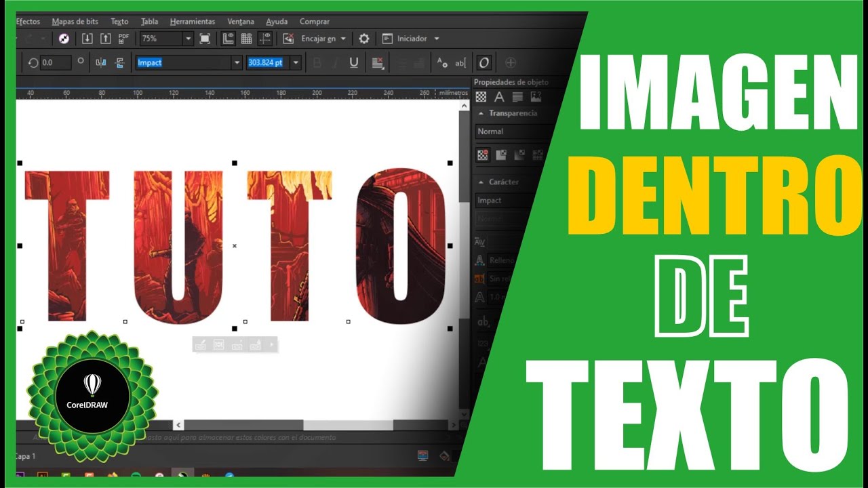Open the Ventana menu
The width and height of the screenshot is (868, 488).
tap(241, 22)
